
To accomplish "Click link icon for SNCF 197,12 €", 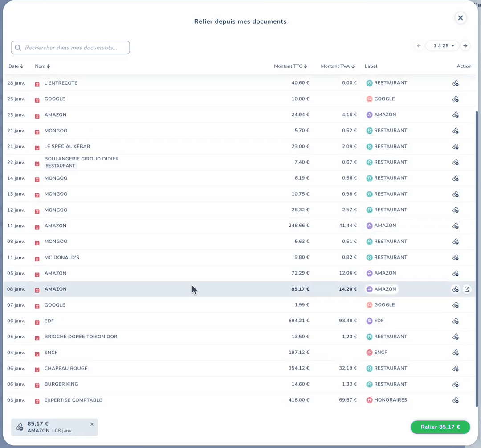I will pyautogui.click(x=455, y=353).
